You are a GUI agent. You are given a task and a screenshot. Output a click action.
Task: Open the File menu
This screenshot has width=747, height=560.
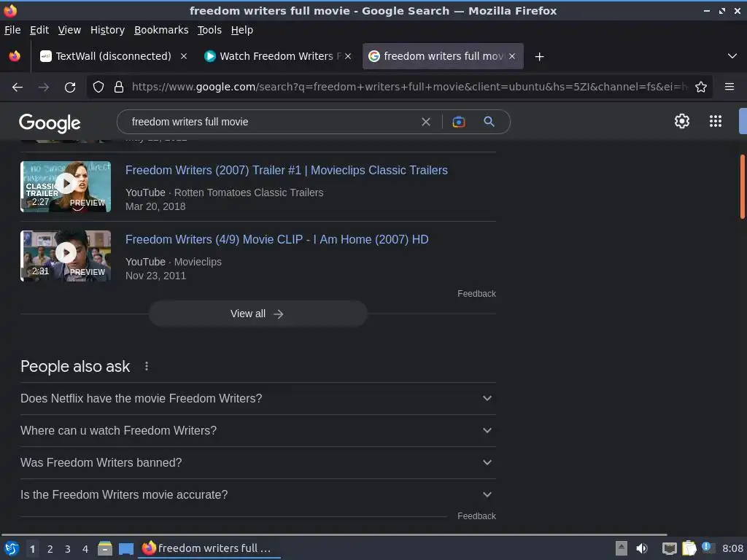coord(12,30)
